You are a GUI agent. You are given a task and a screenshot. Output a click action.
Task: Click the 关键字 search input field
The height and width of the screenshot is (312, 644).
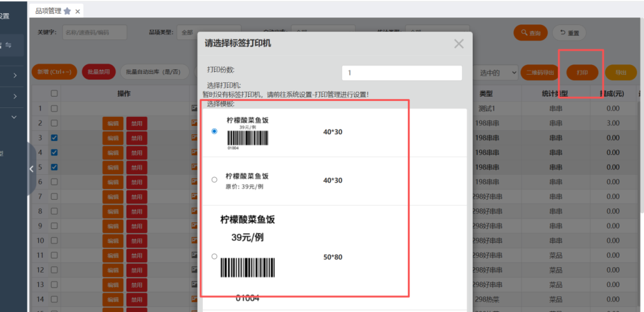94,32
